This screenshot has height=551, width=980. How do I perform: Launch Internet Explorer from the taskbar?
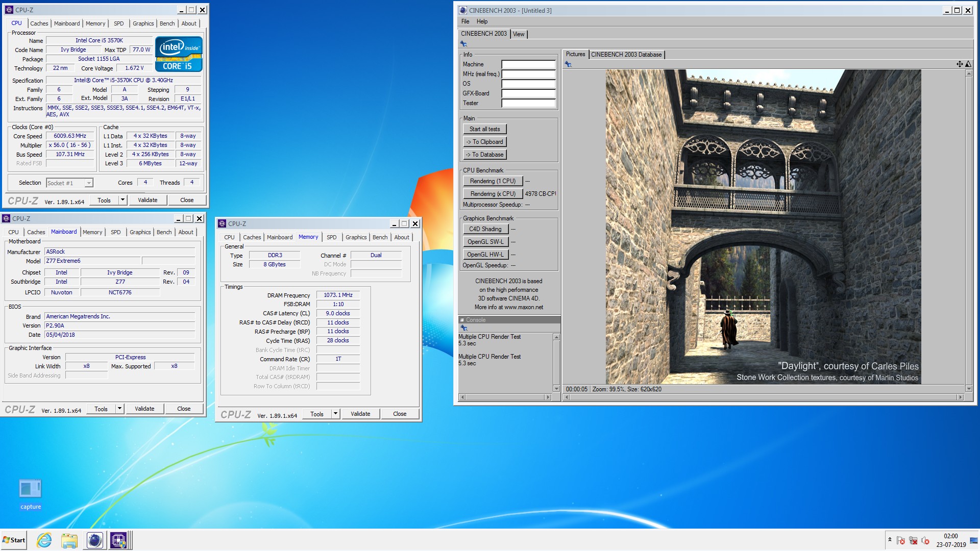(x=44, y=540)
